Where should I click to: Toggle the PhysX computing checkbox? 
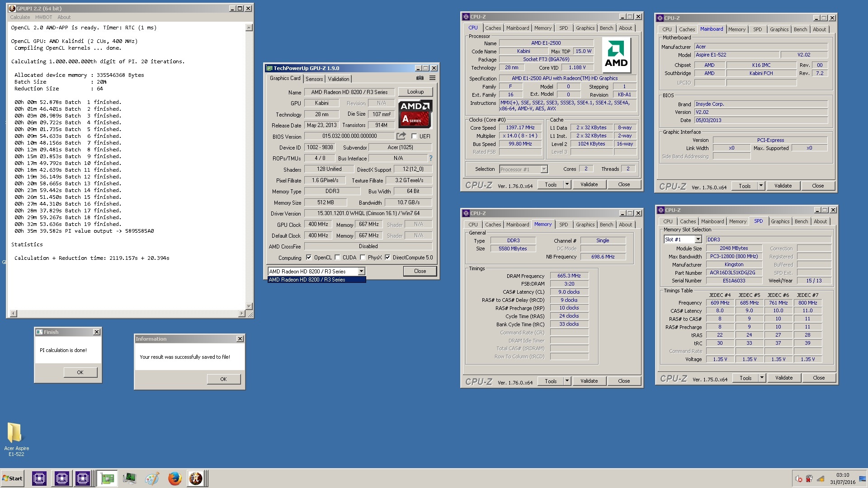click(363, 258)
